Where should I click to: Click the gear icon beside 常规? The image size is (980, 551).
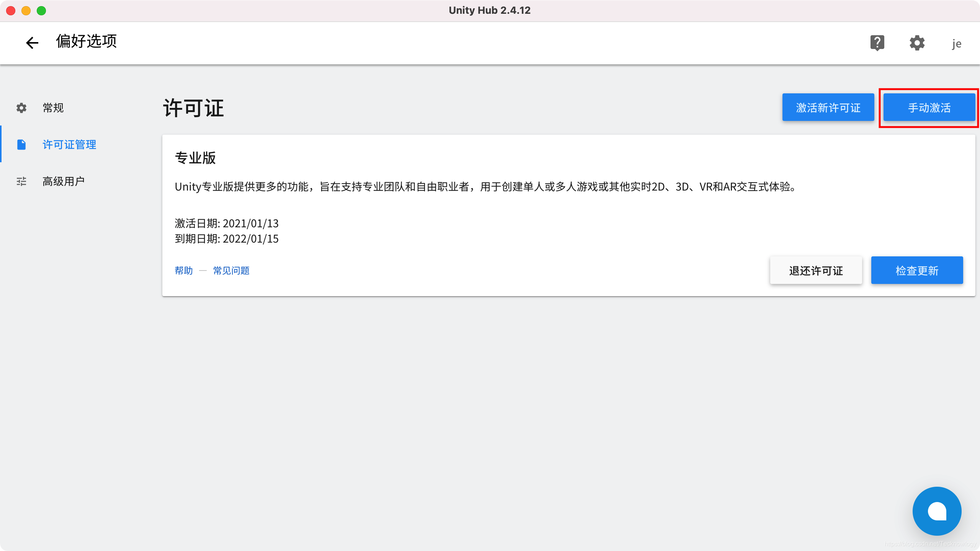click(x=21, y=108)
